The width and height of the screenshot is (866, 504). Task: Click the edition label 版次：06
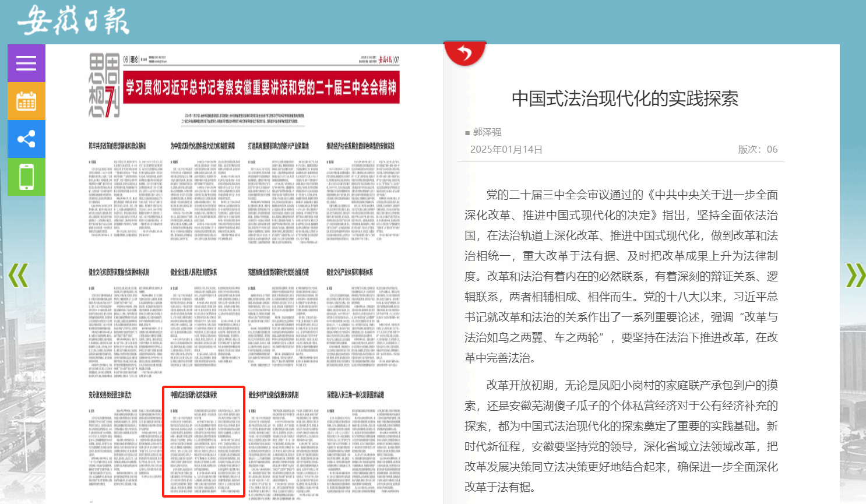[x=758, y=149]
